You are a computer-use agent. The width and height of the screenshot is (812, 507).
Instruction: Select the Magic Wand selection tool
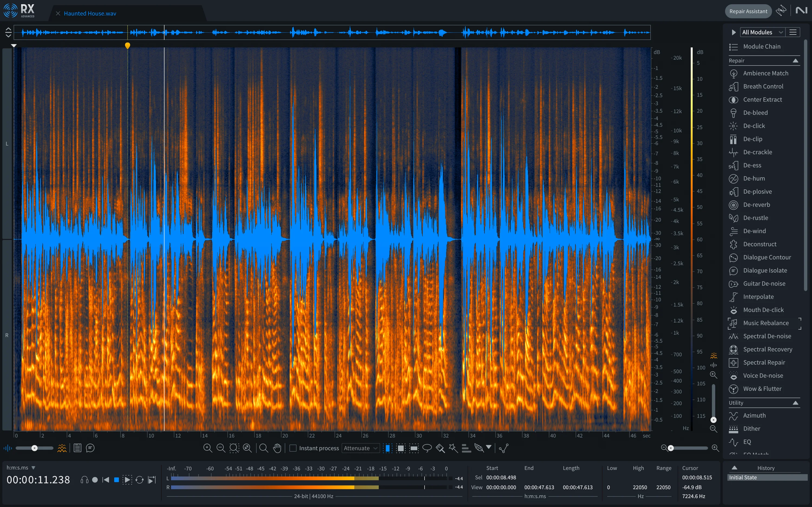click(x=453, y=448)
